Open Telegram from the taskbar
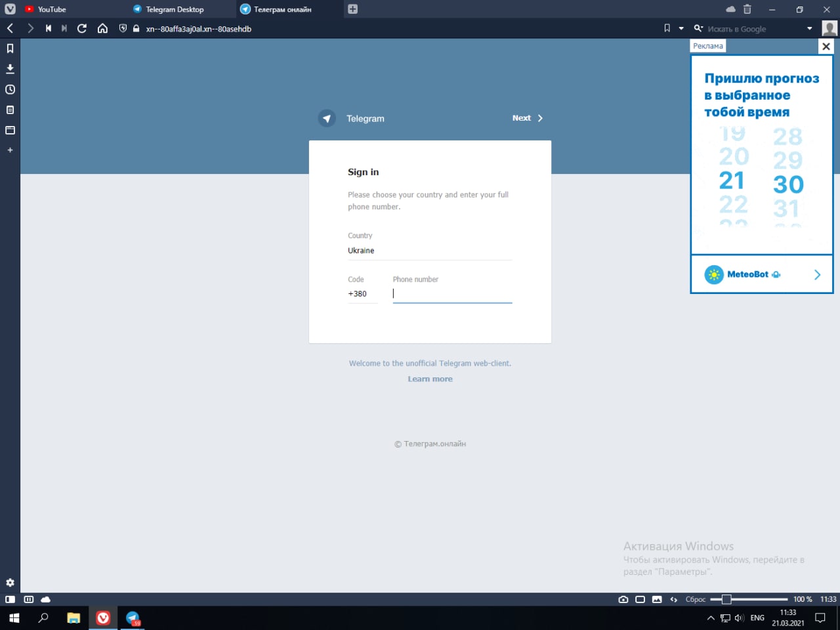Image resolution: width=840 pixels, height=630 pixels. coord(133,618)
